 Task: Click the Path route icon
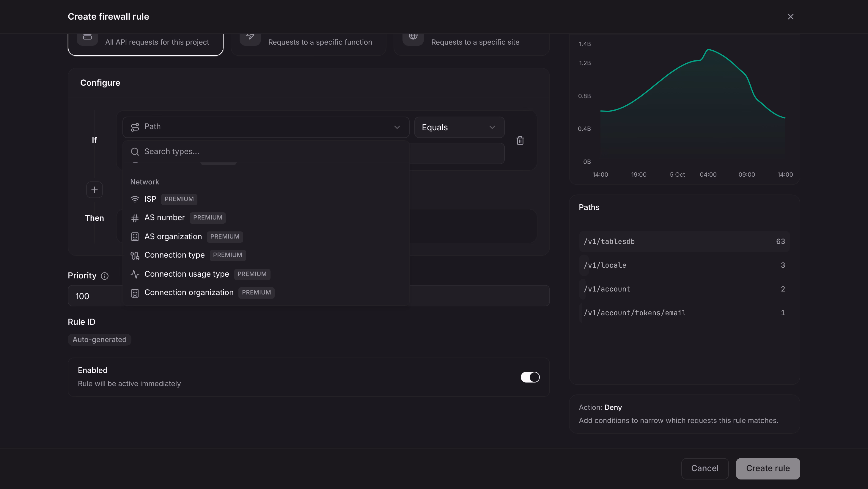coord(135,127)
